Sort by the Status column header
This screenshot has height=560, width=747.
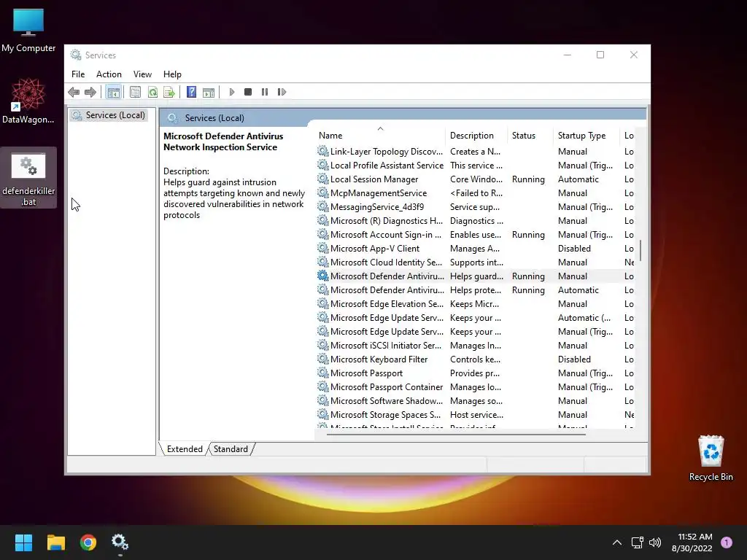point(530,136)
